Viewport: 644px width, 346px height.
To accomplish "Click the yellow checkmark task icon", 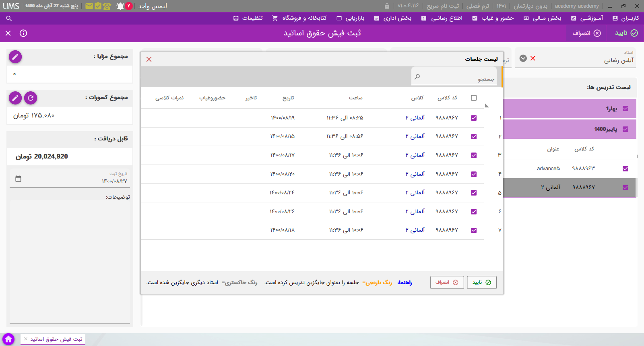I will tap(98, 6).
